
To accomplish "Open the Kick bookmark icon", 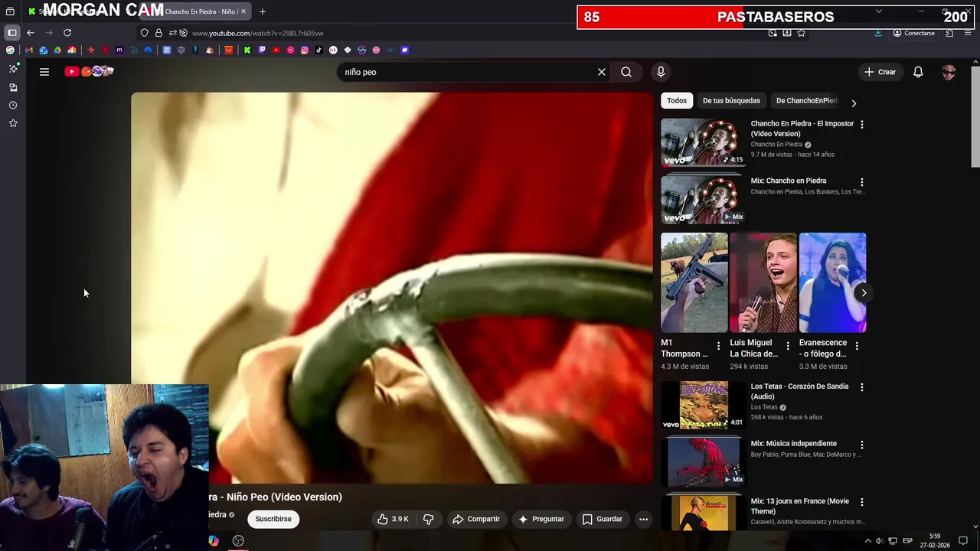I will click(x=247, y=50).
